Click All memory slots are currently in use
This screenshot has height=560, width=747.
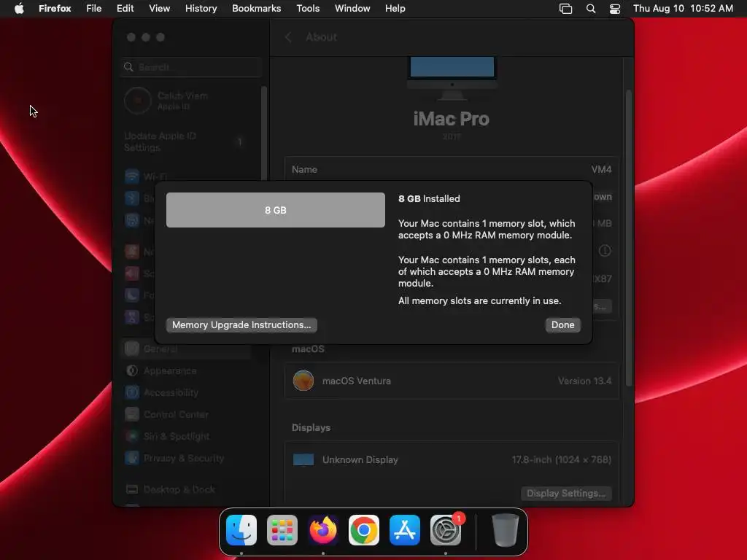pyautogui.click(x=480, y=301)
